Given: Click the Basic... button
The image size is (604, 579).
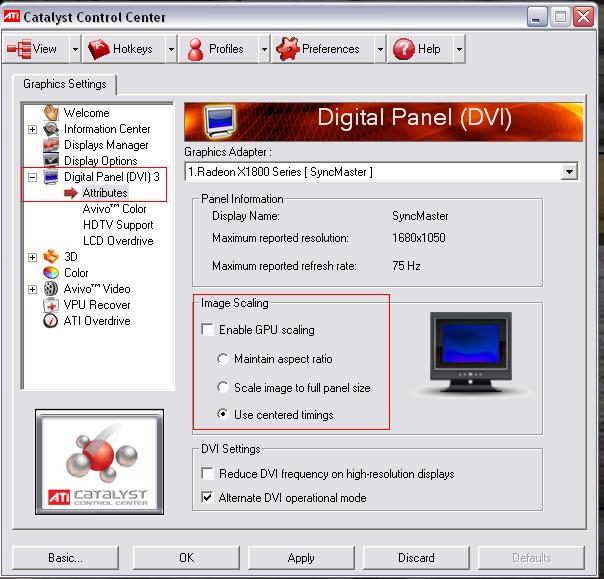Looking at the screenshot, I should [65, 557].
